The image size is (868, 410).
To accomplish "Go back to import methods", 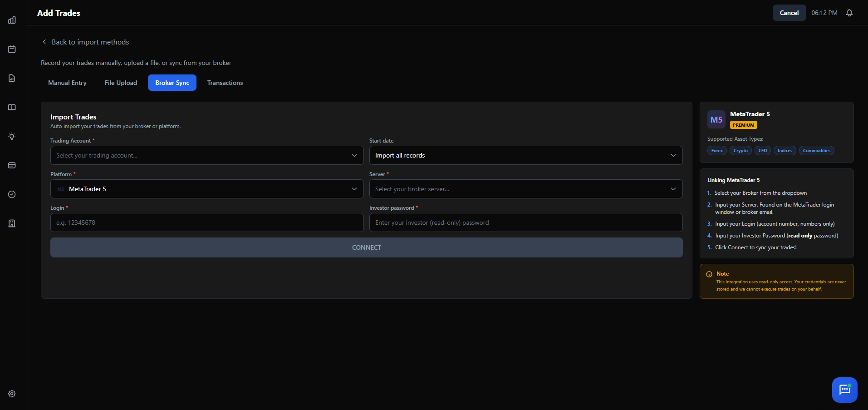I will [x=85, y=42].
